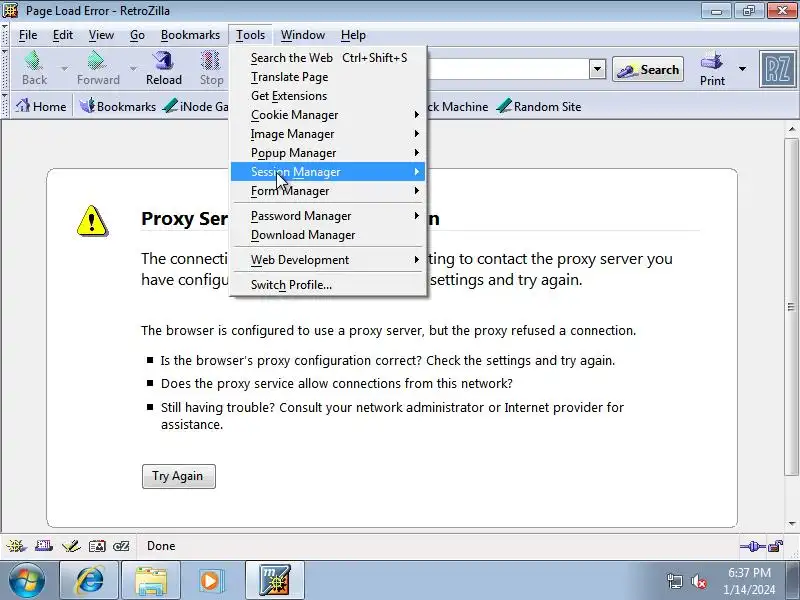Expand Image Manager submenu

pos(328,134)
